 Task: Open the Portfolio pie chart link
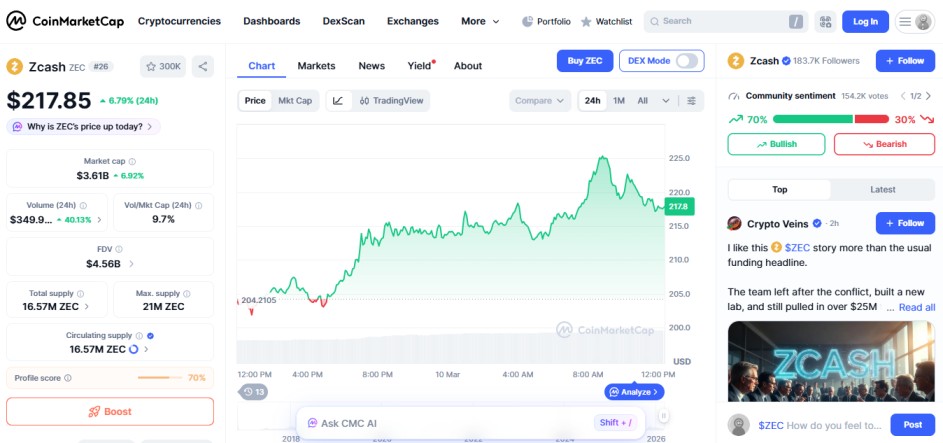coord(546,22)
